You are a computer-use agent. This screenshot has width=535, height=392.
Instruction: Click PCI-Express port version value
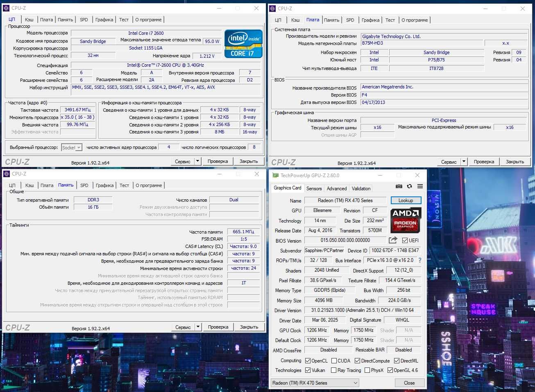[x=444, y=120]
